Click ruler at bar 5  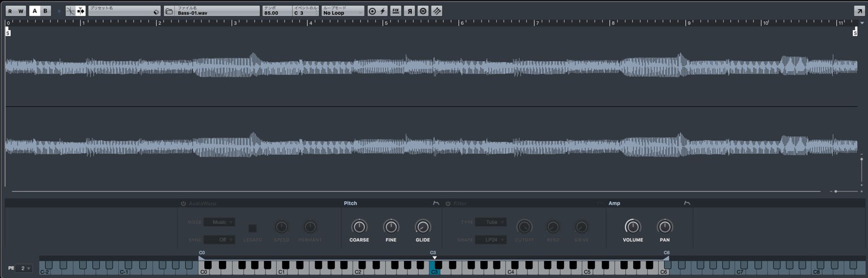[386, 23]
